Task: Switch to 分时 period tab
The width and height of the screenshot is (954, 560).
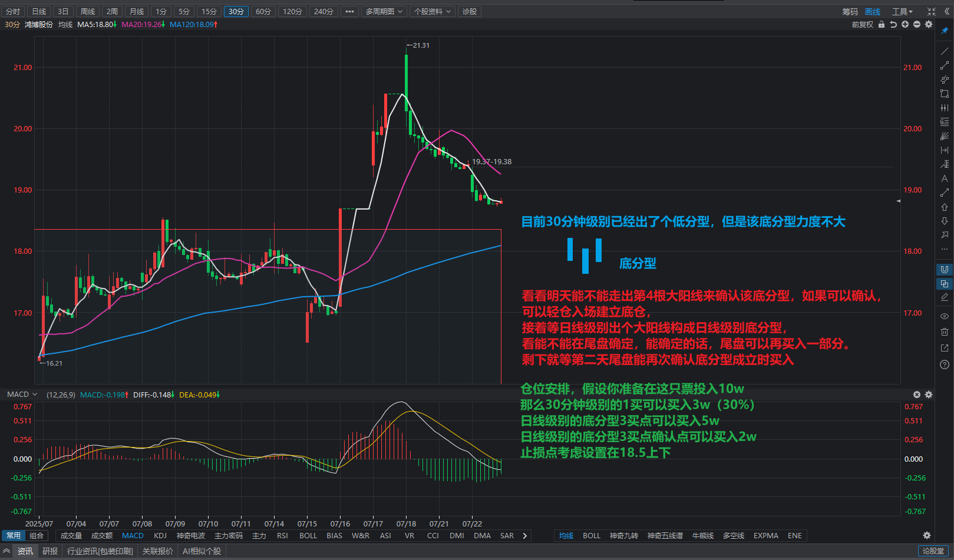Action: [13, 12]
